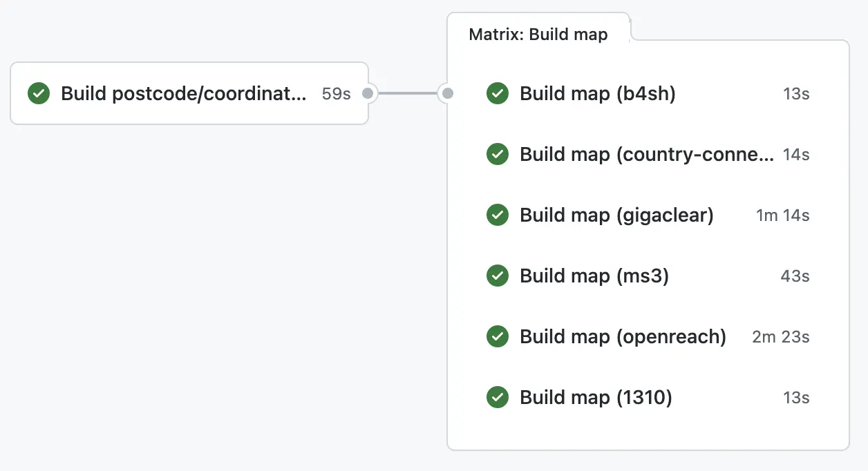Image resolution: width=868 pixels, height=471 pixels.
Task: Click the 2m 23s duration for openreach
Action: click(780, 337)
